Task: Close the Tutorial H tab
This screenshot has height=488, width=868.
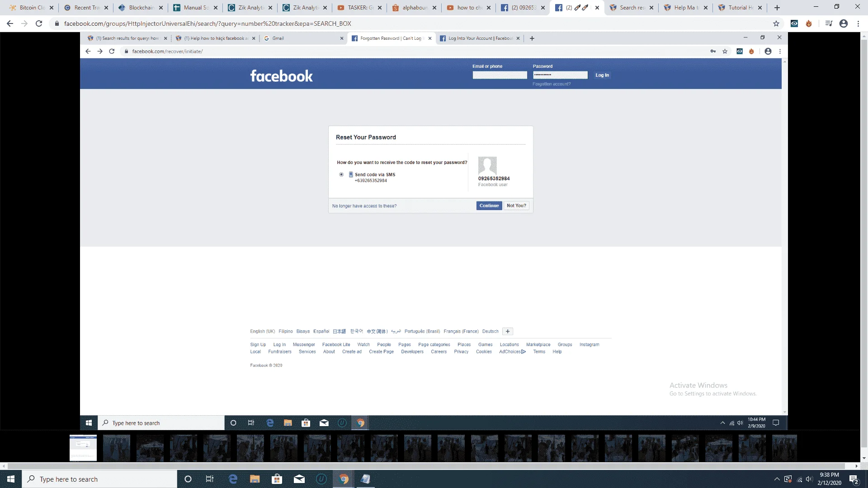Action: click(760, 8)
